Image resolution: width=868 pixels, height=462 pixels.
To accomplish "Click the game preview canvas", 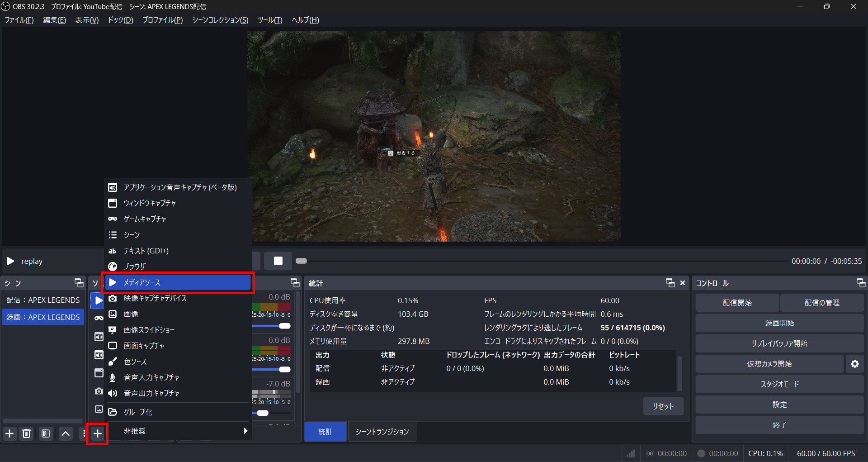I will click(x=434, y=136).
